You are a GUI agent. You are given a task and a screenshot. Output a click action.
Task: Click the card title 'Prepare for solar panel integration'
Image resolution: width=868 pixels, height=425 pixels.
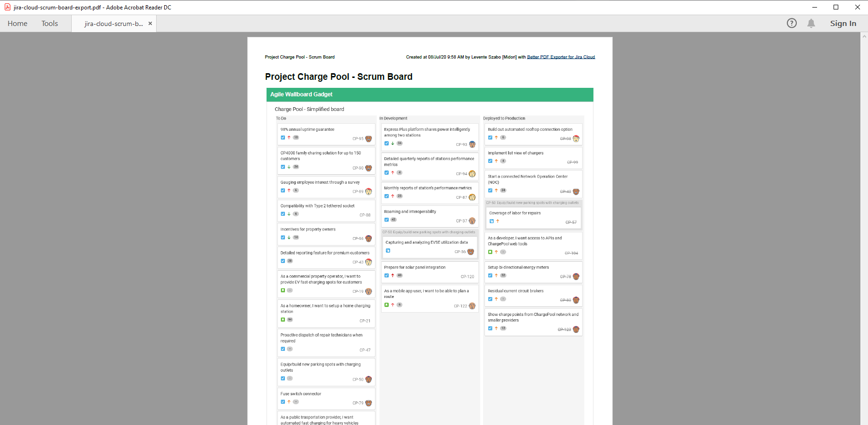point(415,267)
